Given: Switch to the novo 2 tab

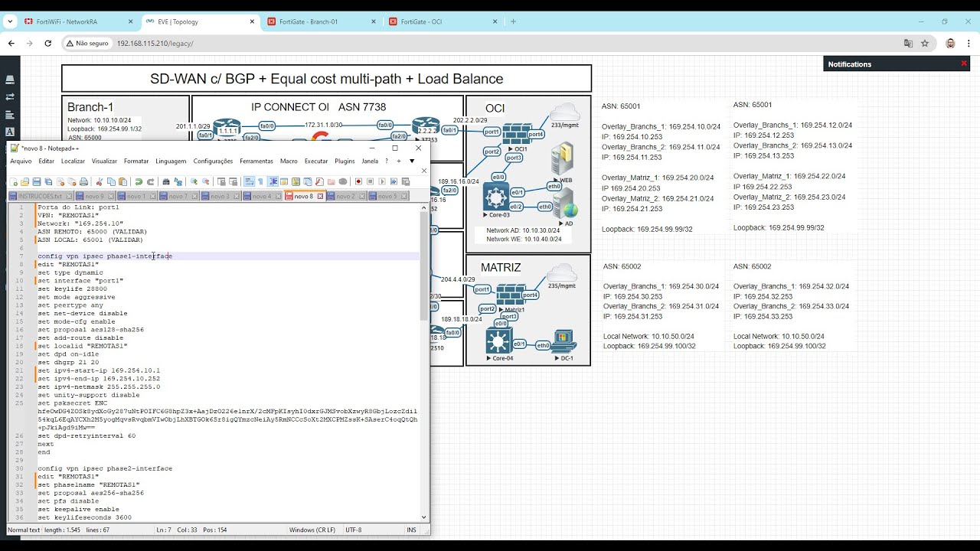Looking at the screenshot, I should pyautogui.click(x=346, y=196).
